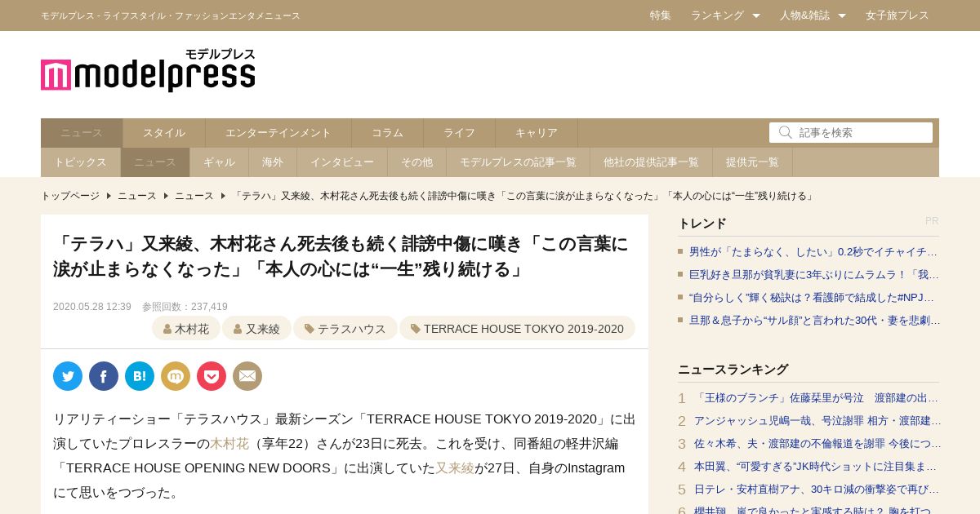Open trend item 旦那＆息子から"サル顔"
The height and width of the screenshot is (514, 980).
(x=814, y=321)
